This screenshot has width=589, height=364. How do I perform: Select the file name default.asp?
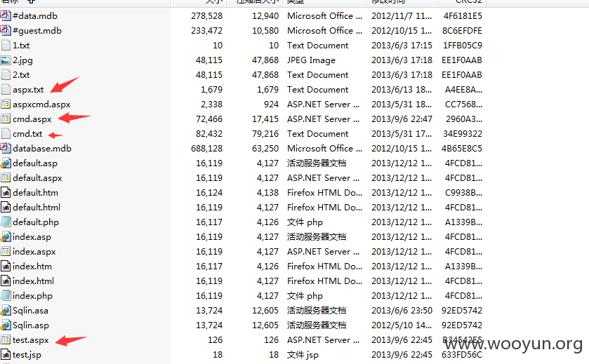point(35,163)
